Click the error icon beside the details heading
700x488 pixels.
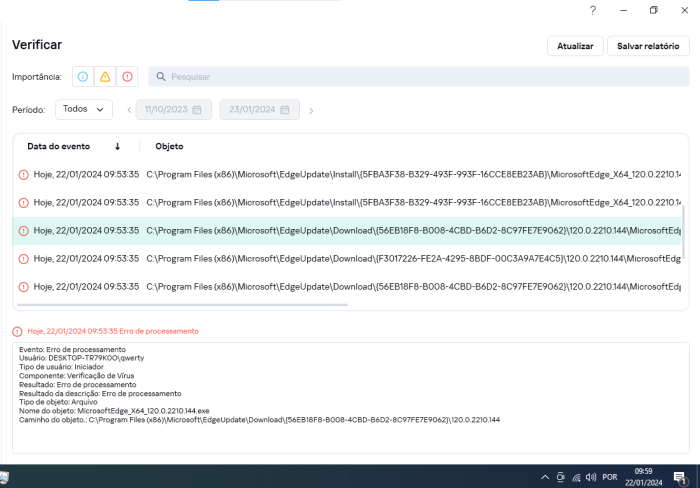pos(17,332)
